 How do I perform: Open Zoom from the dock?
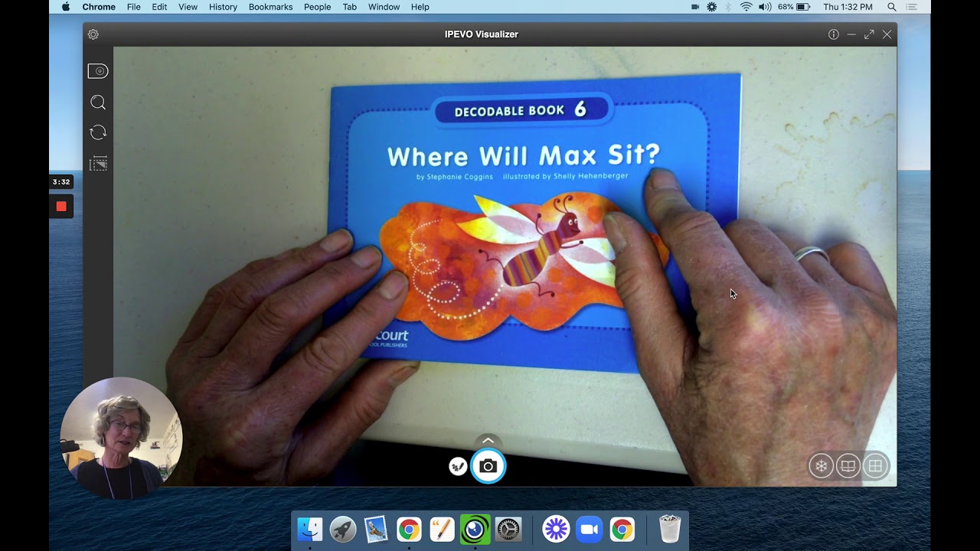[x=589, y=529]
